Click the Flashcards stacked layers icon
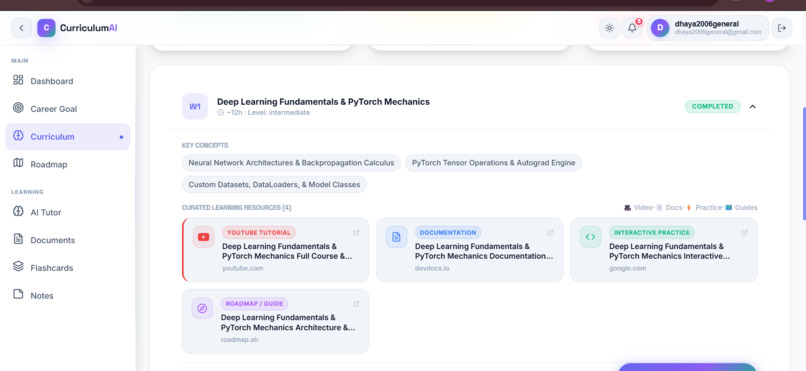806x371 pixels. coord(18,267)
